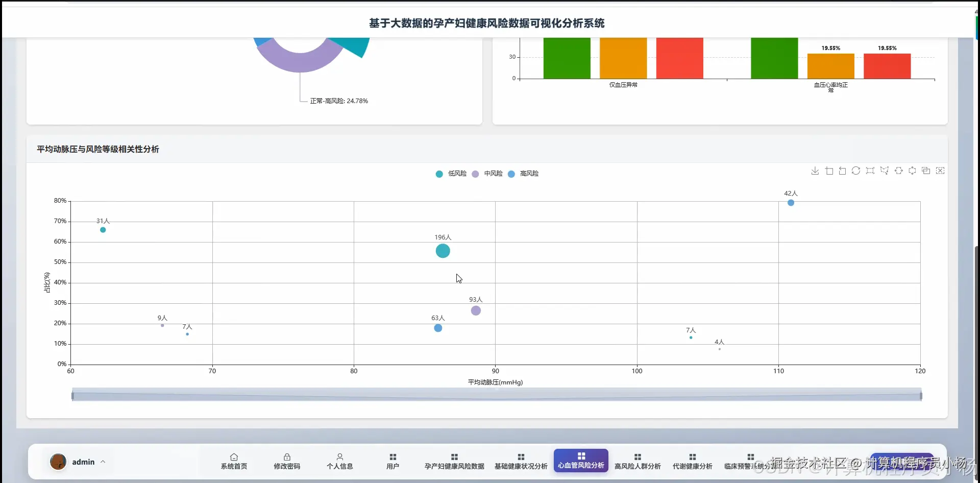Image resolution: width=980 pixels, height=483 pixels.
Task: Click the 仅血压异常 axis label
Action: pyautogui.click(x=623, y=85)
